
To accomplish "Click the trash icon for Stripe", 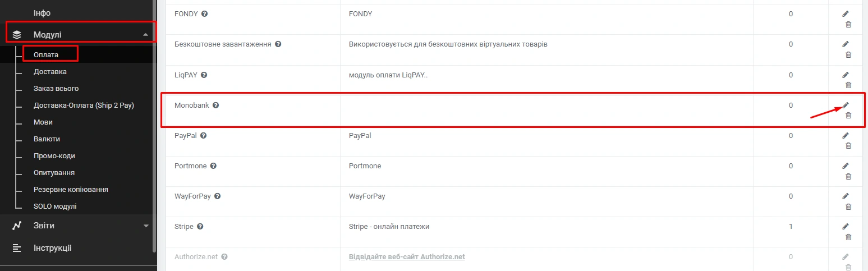I will pos(848,237).
